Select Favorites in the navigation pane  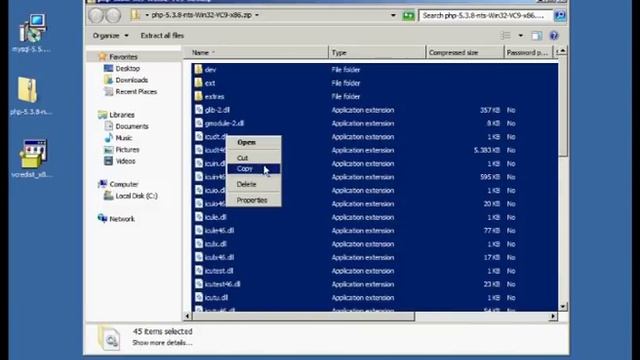123,57
